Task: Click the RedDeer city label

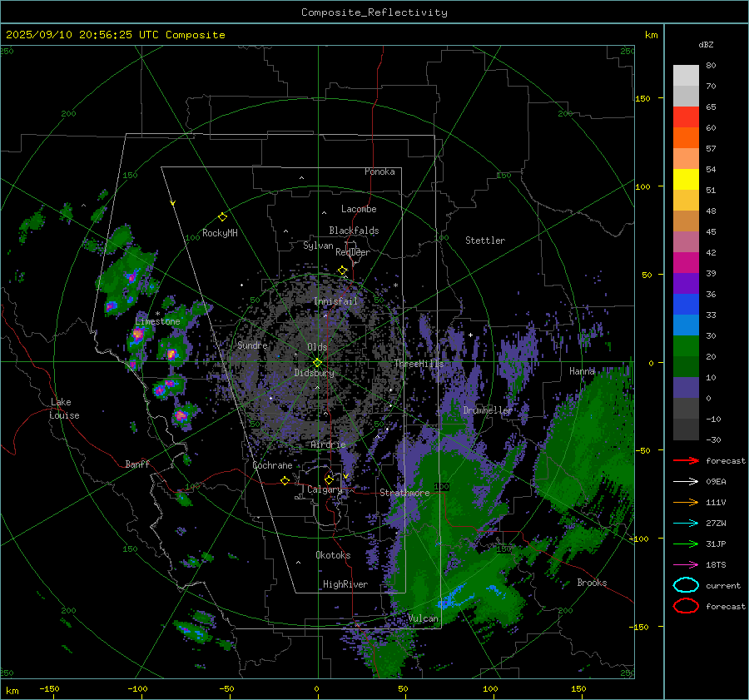Action: click(353, 252)
